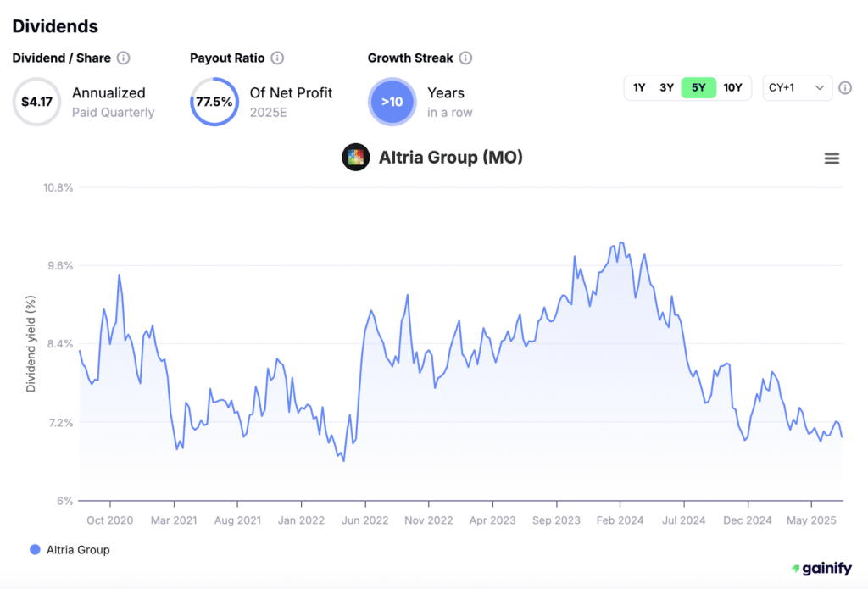Open the info icon beside the CY+1 dropdown
The width and height of the screenshot is (868, 589).
[x=845, y=88]
